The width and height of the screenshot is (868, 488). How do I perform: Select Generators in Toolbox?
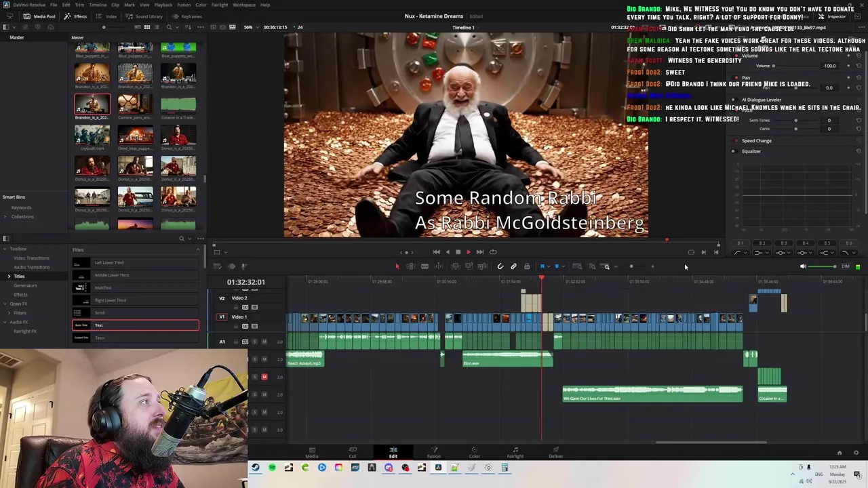click(26, 285)
